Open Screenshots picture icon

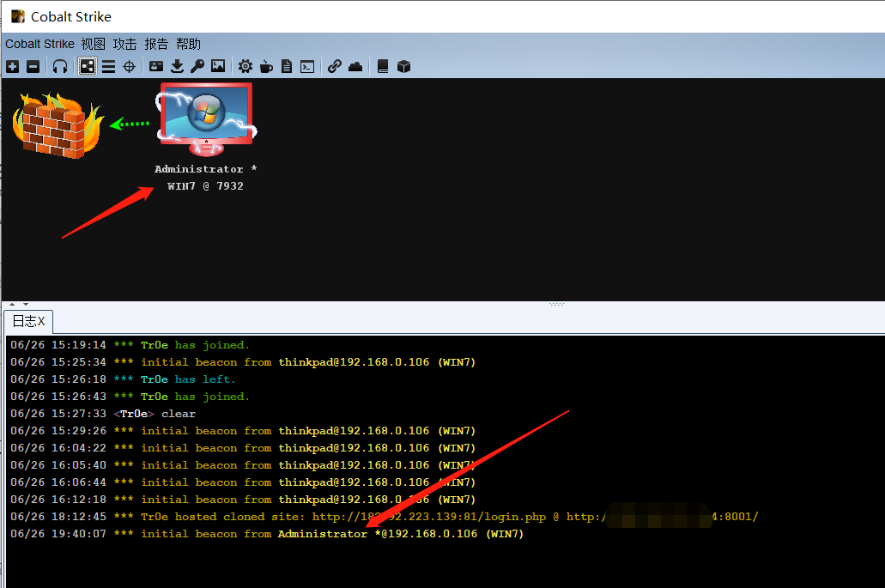(218, 67)
